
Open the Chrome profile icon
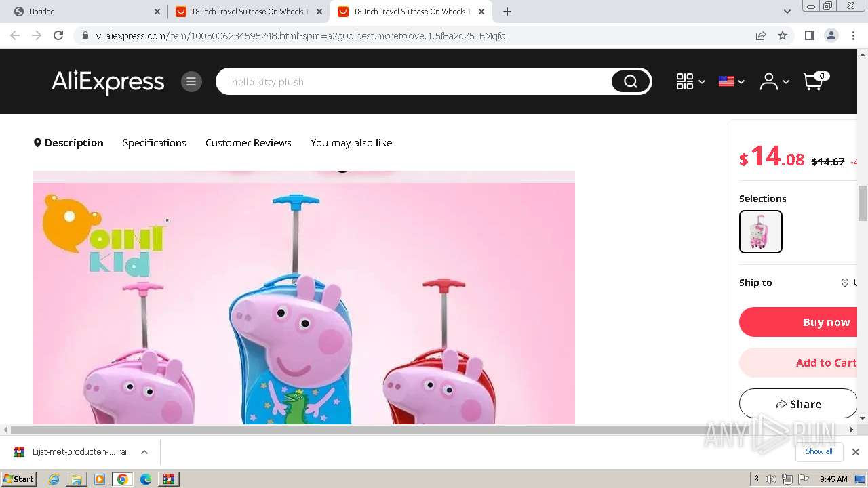point(831,35)
